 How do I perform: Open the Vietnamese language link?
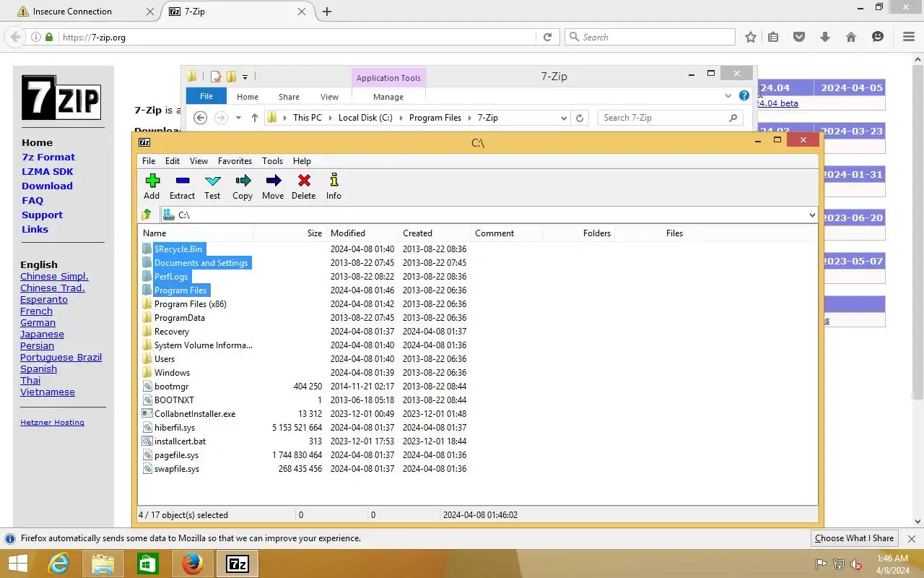[x=48, y=392]
